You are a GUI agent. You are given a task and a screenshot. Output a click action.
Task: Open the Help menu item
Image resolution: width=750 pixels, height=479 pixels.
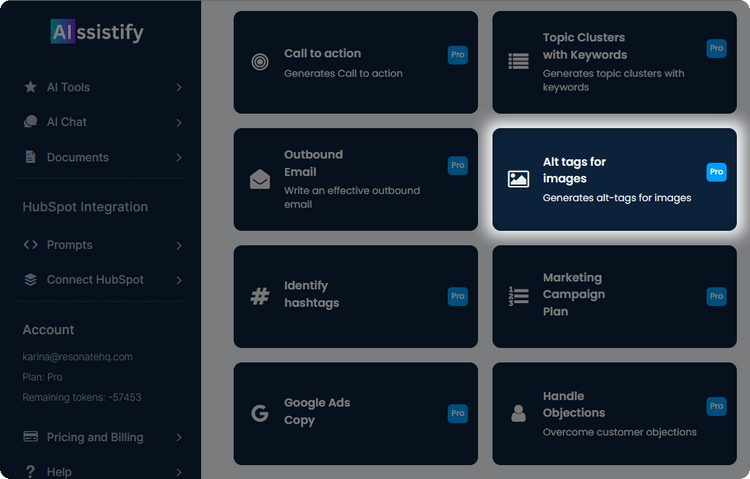(59, 471)
